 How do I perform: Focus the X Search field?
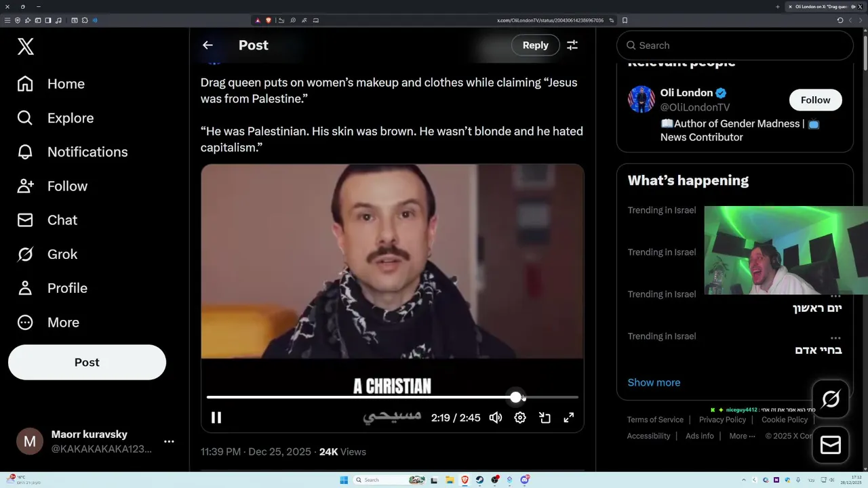pos(735,45)
